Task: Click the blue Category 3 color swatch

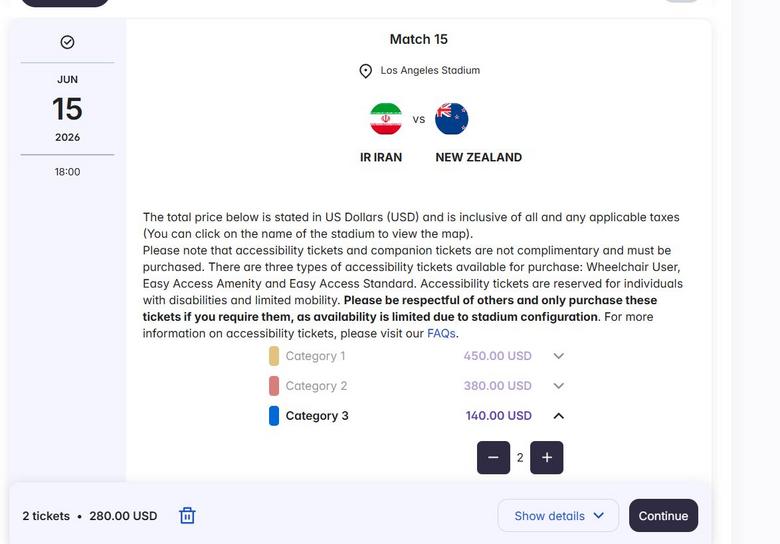Action: coord(274,416)
